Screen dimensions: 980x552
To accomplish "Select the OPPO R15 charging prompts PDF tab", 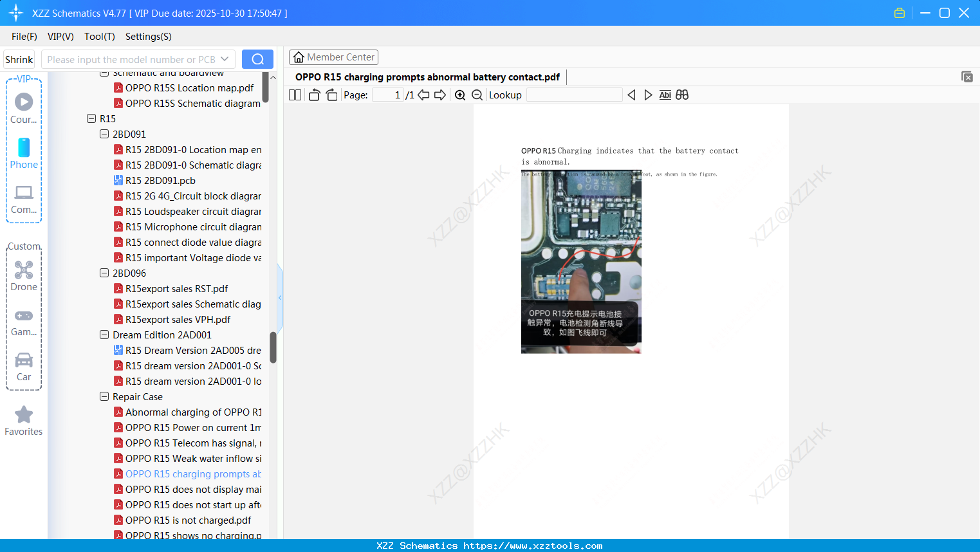I will (427, 77).
